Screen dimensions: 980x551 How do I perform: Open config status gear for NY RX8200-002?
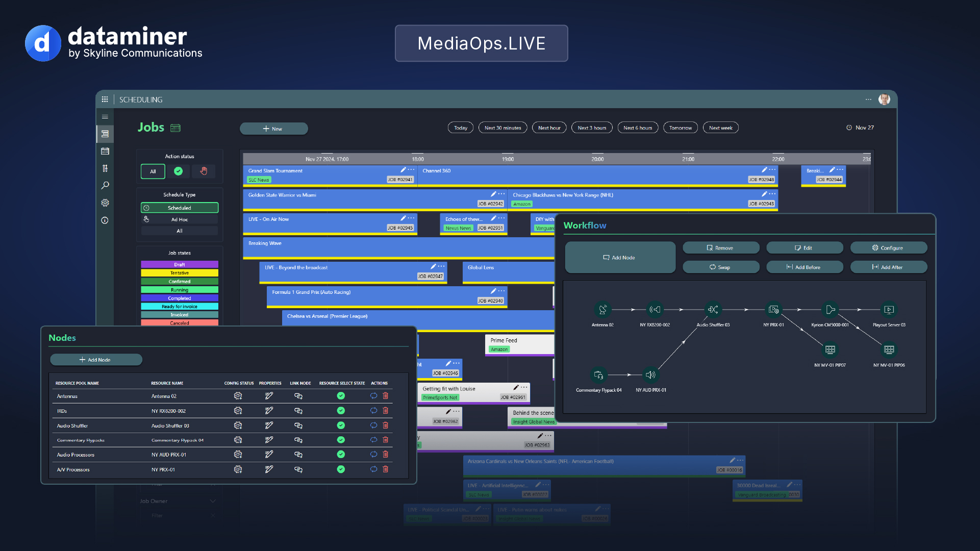[238, 411]
